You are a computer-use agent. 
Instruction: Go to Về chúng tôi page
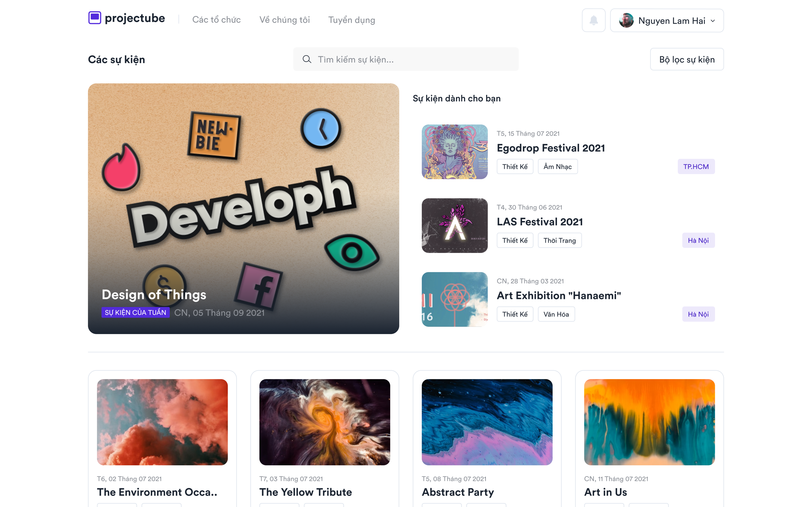284,20
